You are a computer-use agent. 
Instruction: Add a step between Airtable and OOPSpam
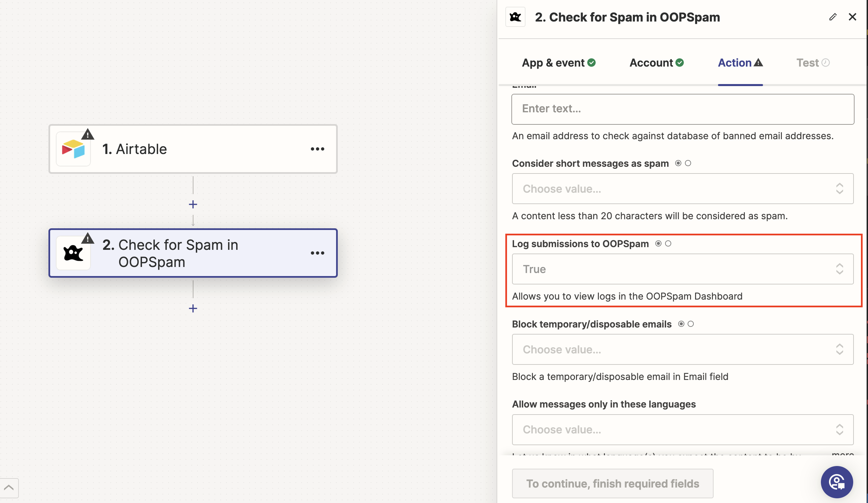[193, 204]
